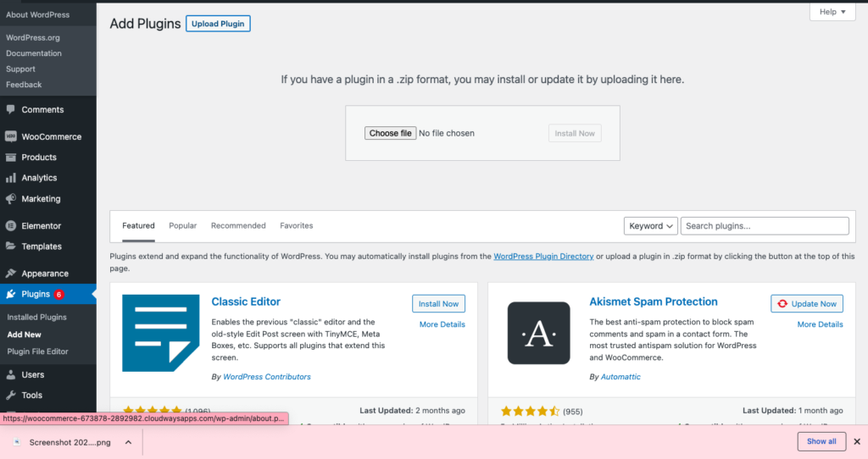
Task: Click the disabled Install Now upload button
Action: click(x=575, y=133)
